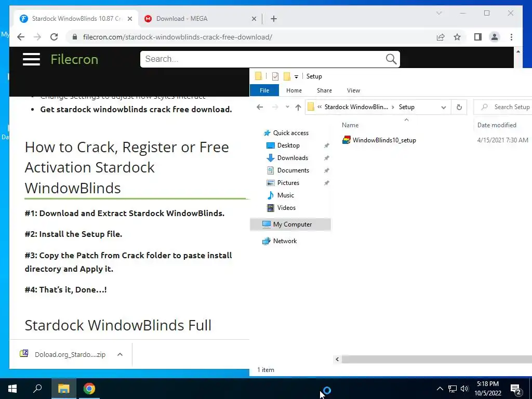Image resolution: width=532 pixels, height=399 pixels.
Task: Open the Windows Start menu
Action: pos(12,389)
